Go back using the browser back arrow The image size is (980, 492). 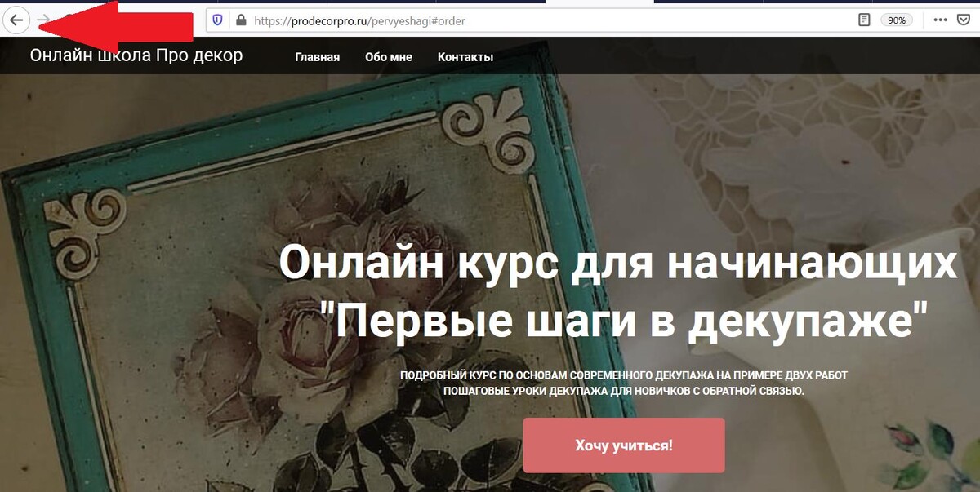coord(16,20)
